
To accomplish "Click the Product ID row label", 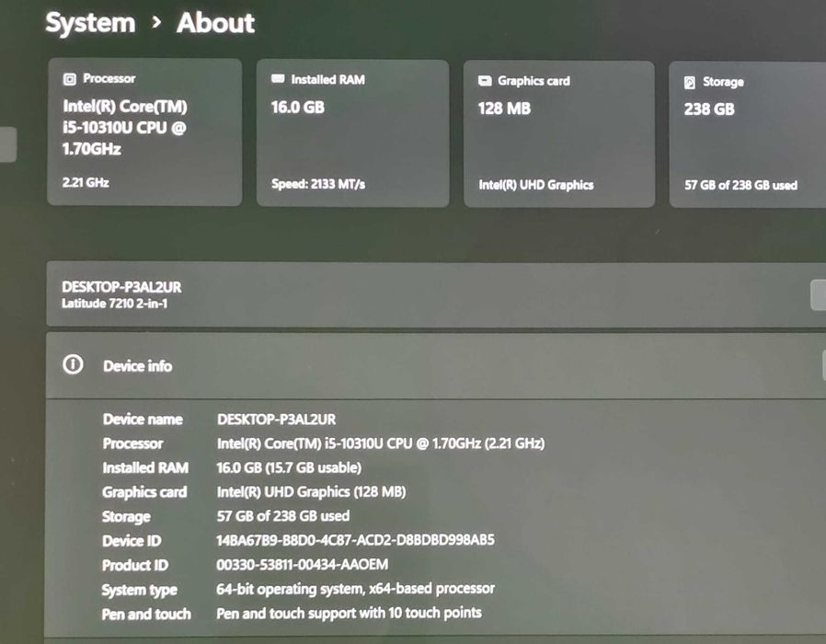I will click(x=135, y=565).
